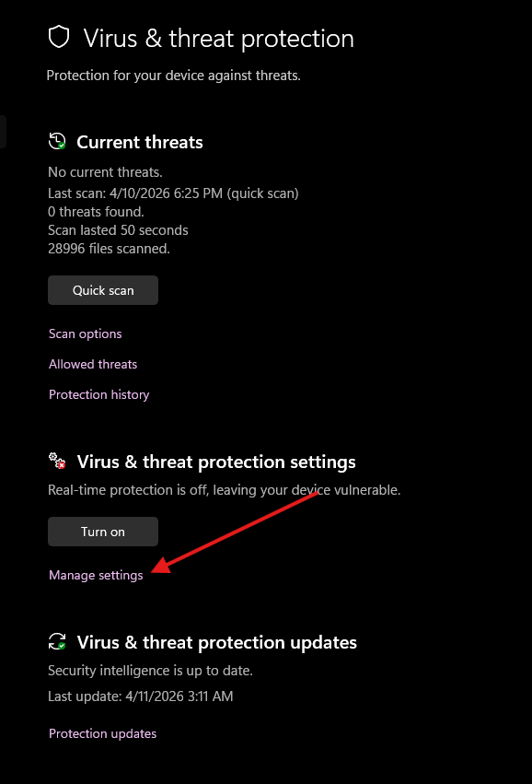
Task: Open Scan options
Action: tap(85, 333)
